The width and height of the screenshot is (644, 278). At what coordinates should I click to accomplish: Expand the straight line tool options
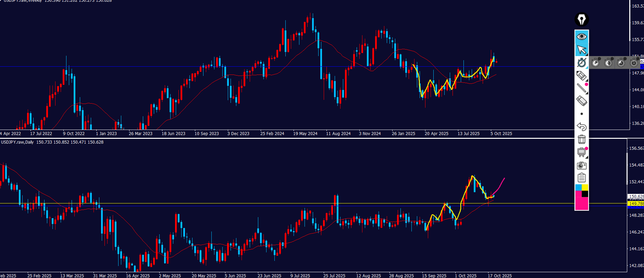tap(581, 88)
